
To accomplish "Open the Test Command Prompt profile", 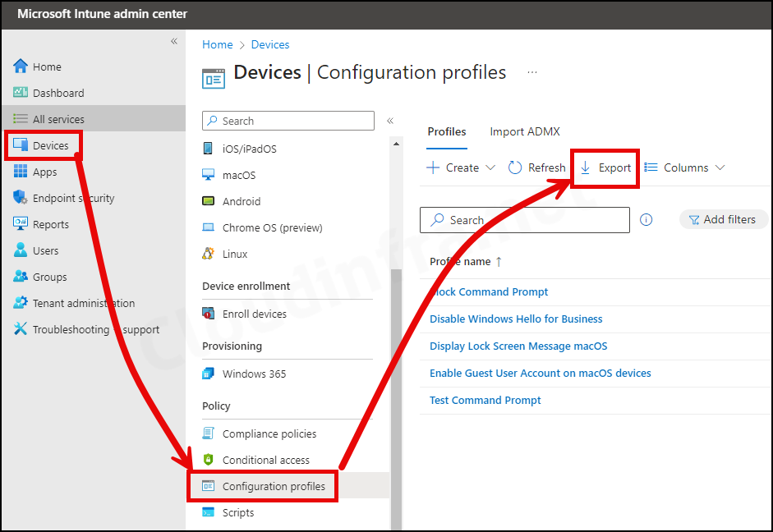I will [485, 400].
